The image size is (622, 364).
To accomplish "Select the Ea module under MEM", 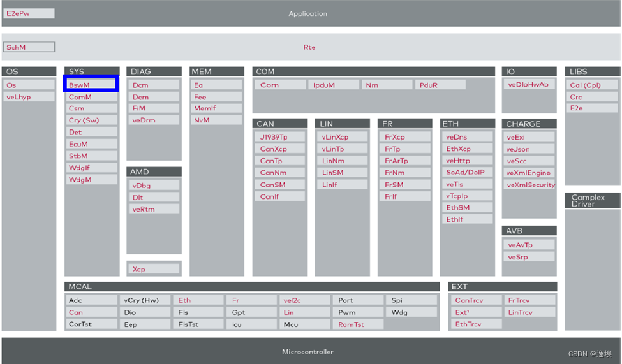I will pos(217,85).
